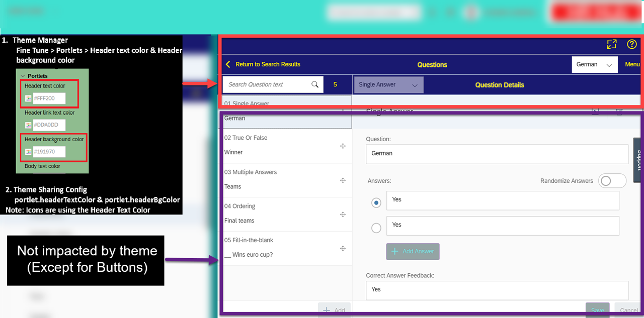Follow the Return to Search Results link
The height and width of the screenshot is (318, 644).
(x=268, y=64)
